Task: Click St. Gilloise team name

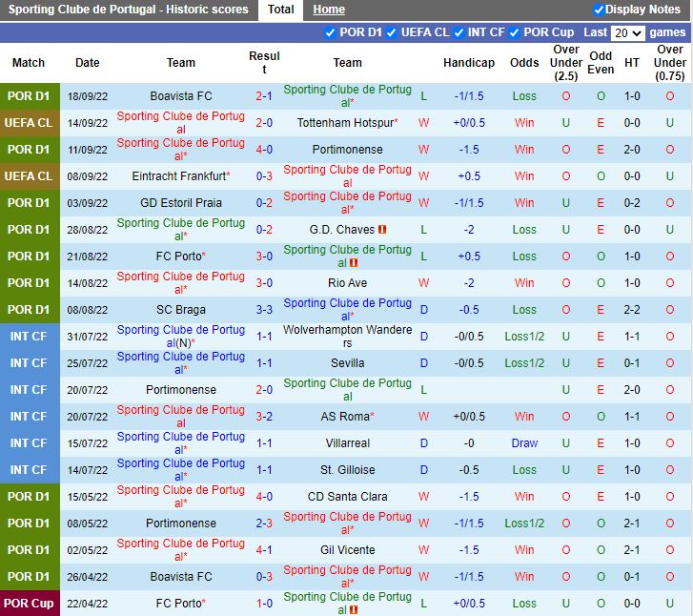Action: point(347,469)
